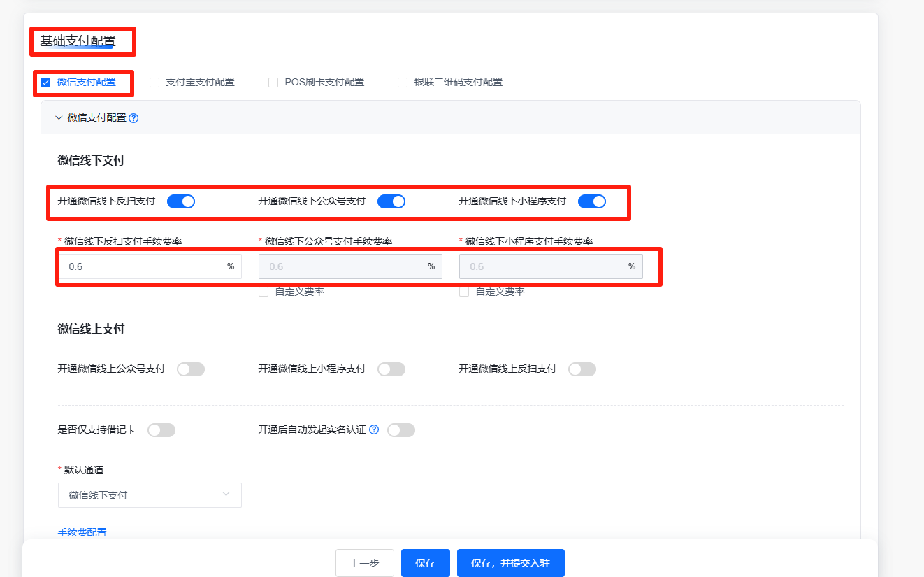Check the 支付宝支付配置 checkbox
The image size is (924, 577).
(154, 83)
